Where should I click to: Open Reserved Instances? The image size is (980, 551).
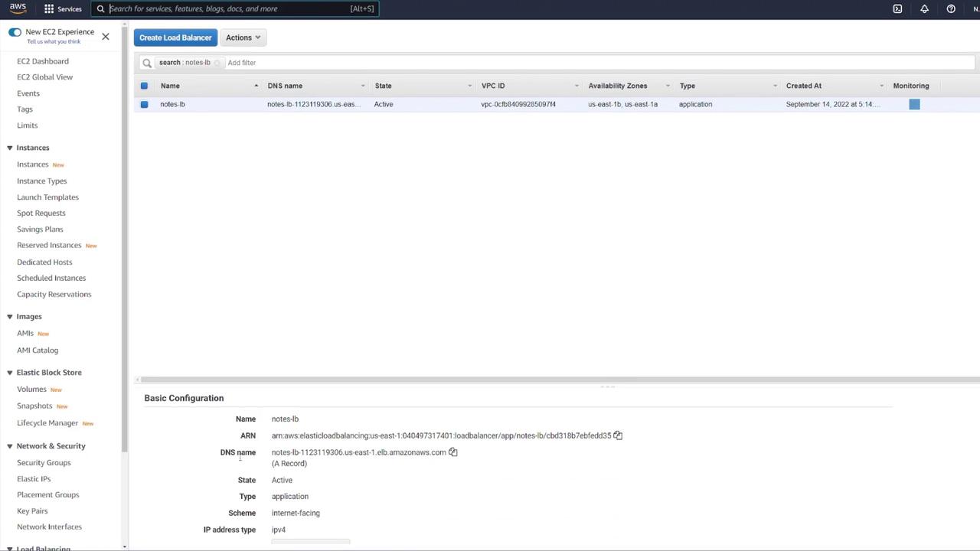[x=49, y=246]
